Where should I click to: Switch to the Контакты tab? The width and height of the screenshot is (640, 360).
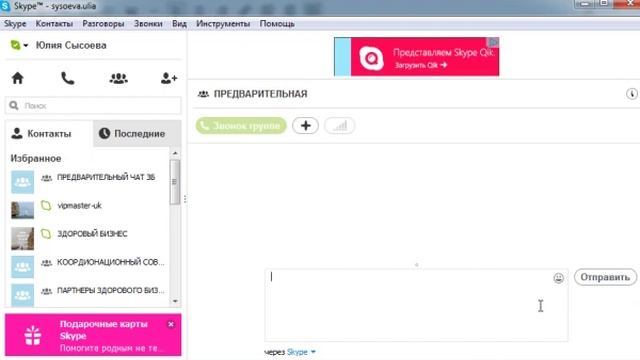pyautogui.click(x=49, y=133)
